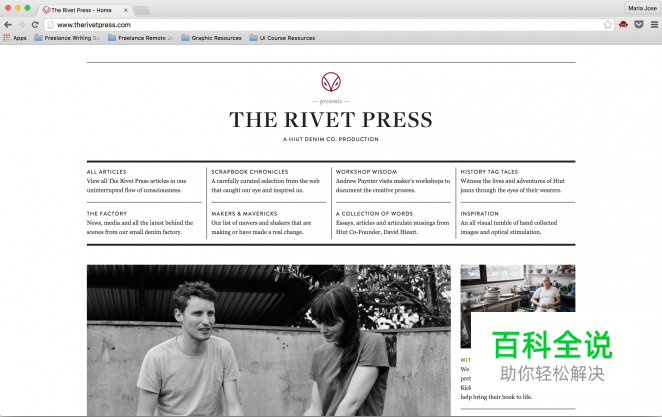
Task: Open Graphic Resources bookmarks folder
Action: (211, 38)
